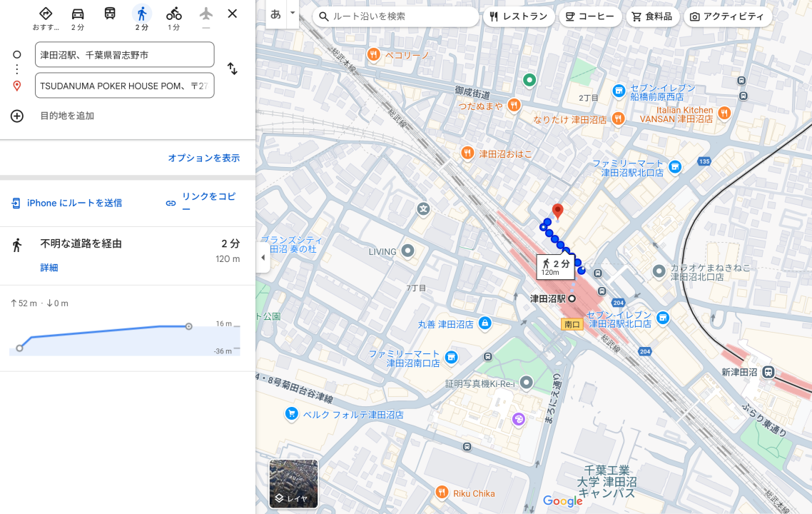
Task: Open the レイヤ map layers thumbnail
Action: click(294, 483)
